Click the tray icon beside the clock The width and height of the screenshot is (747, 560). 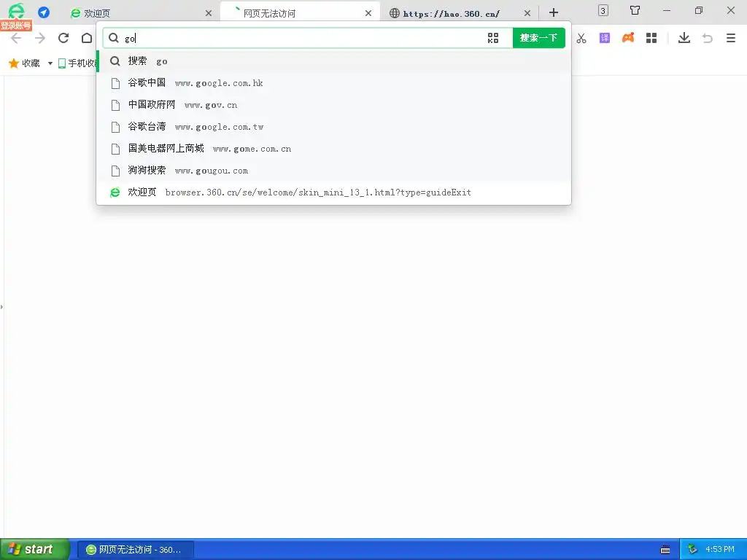[x=692, y=550]
